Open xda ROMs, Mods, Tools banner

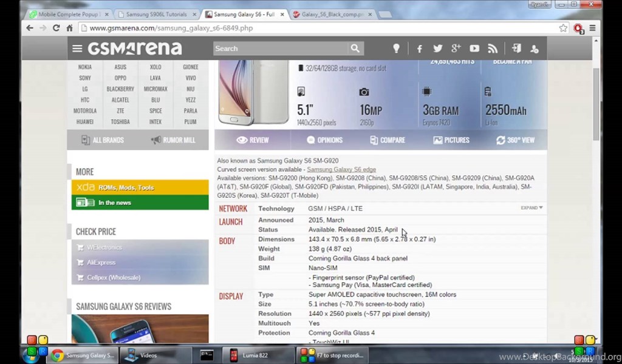[140, 187]
